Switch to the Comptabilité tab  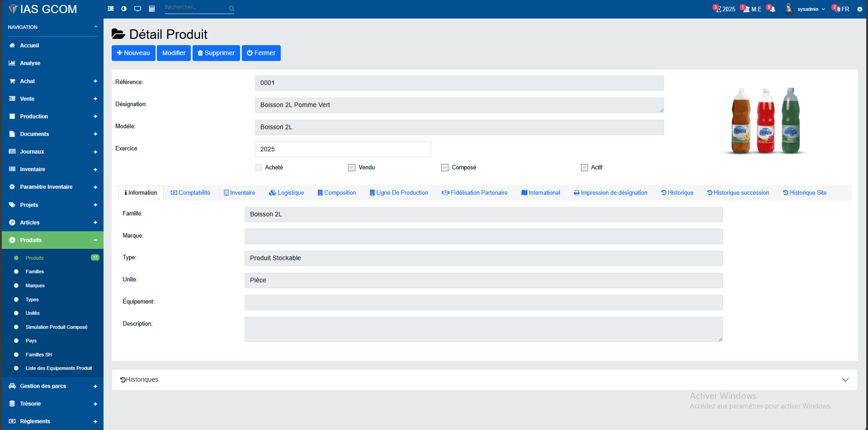(x=190, y=192)
